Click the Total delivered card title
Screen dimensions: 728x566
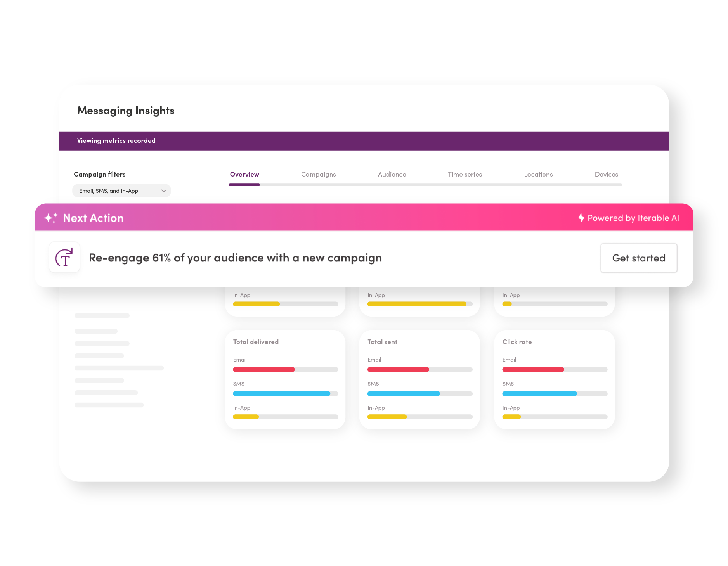(x=256, y=342)
